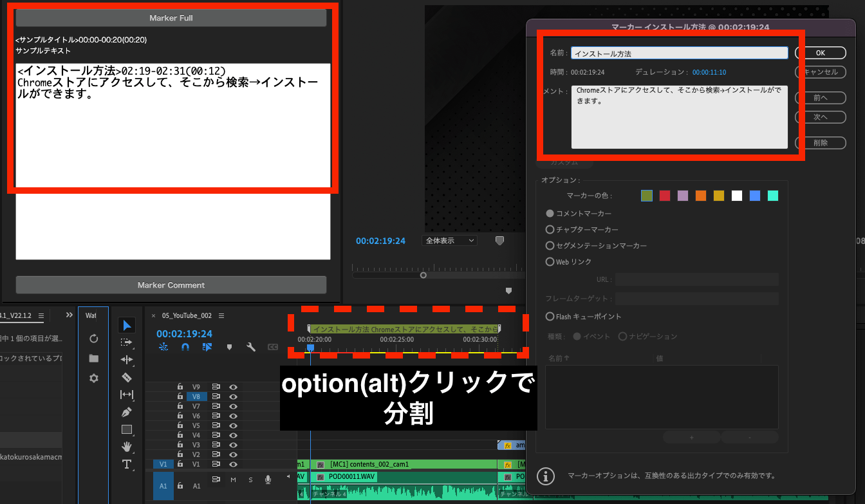Choose the Rectangle tool
The height and width of the screenshot is (504, 865).
[x=127, y=429]
